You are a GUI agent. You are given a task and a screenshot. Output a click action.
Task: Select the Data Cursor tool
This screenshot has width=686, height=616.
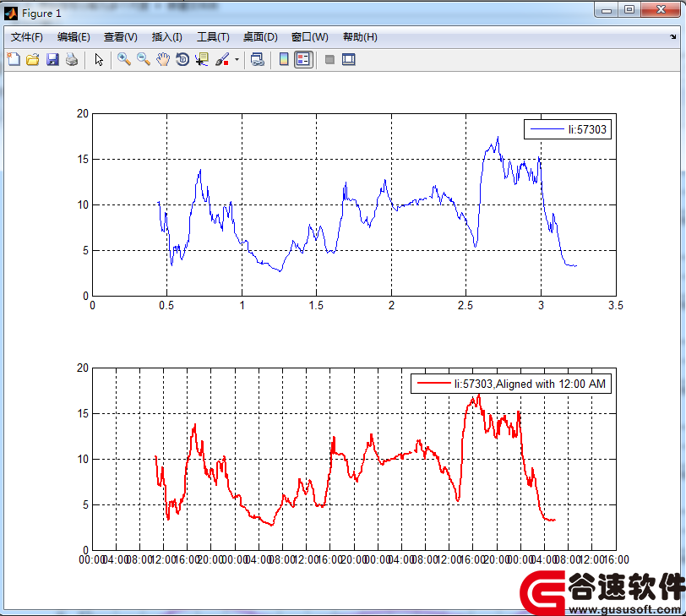tap(202, 59)
